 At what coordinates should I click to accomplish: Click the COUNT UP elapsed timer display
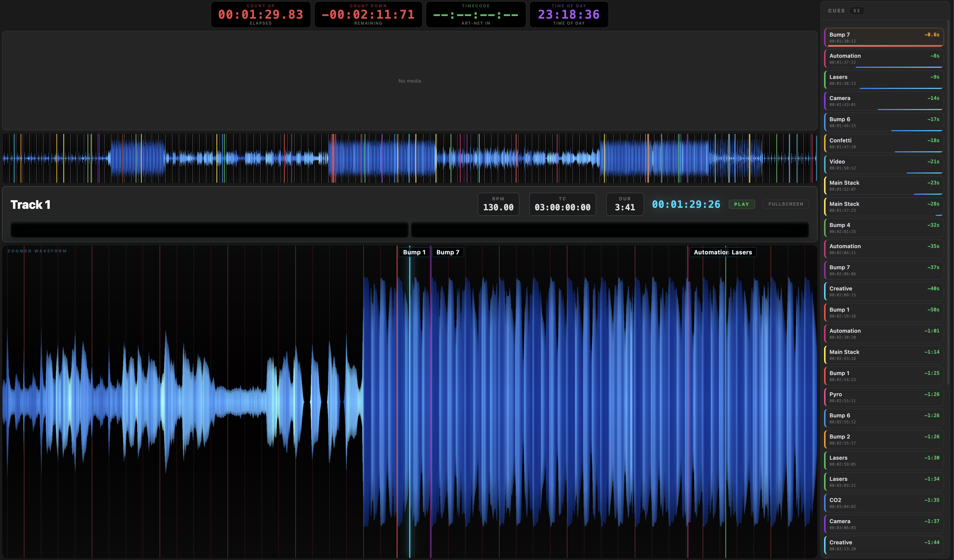coord(260,14)
